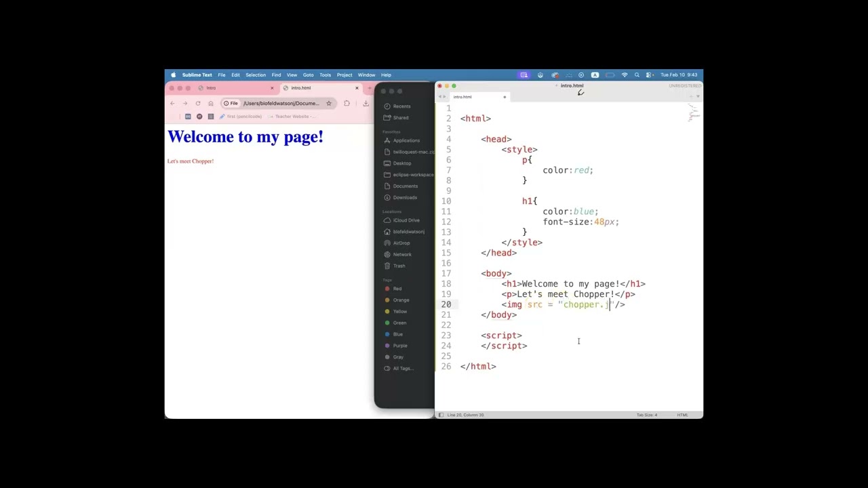
Task: Open macOS Control Center
Action: tap(649, 75)
